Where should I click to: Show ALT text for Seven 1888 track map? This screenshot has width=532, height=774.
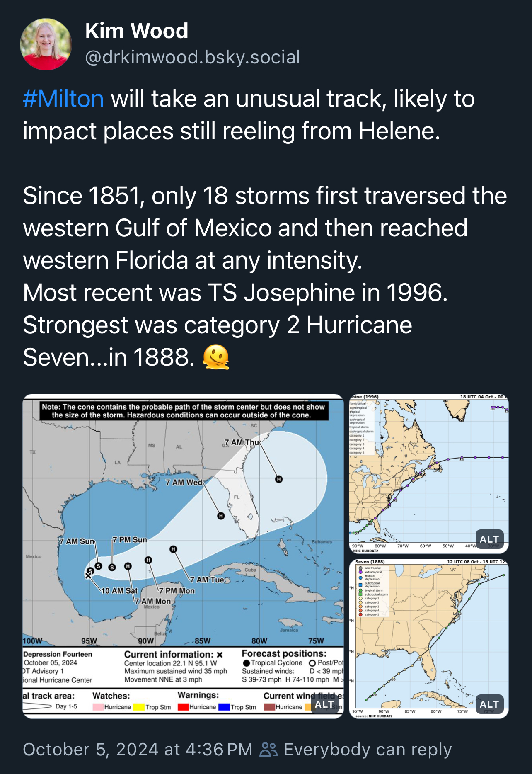[489, 704]
